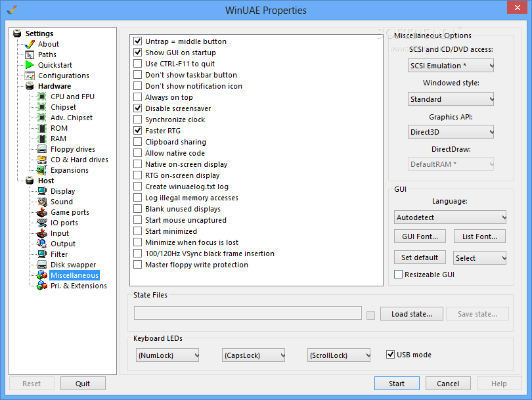Click the Chipset chip icon
This screenshot has width=532, height=400.
coord(42,107)
